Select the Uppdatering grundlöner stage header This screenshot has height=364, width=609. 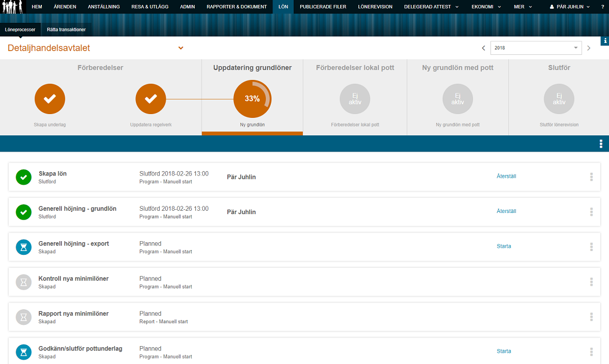(x=252, y=67)
